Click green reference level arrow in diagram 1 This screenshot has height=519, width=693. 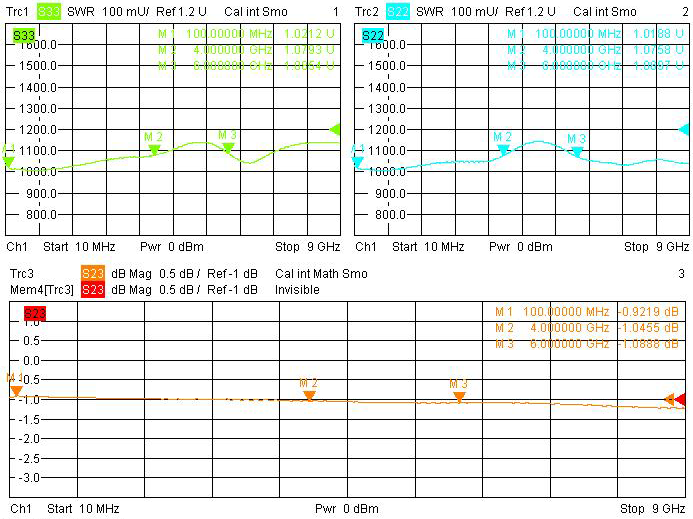[335, 129]
